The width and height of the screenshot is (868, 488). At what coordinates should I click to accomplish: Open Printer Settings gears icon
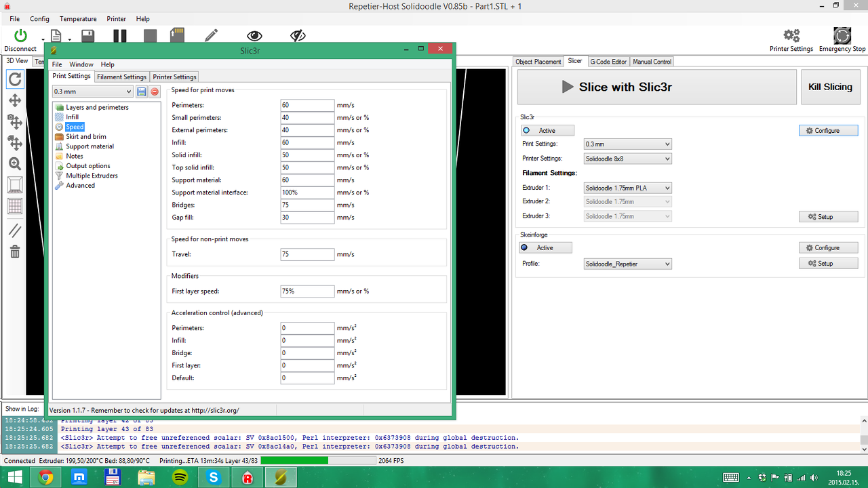791,35
